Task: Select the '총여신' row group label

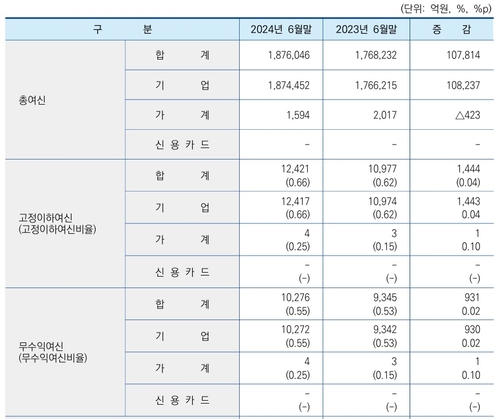Action: pos(32,100)
